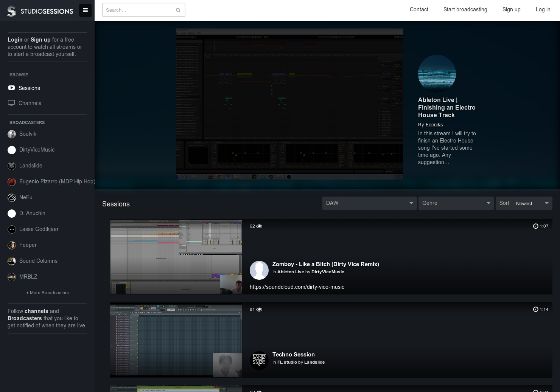Click DirtyViceMusic under the Zomboy session title
This screenshot has height=392, width=560.
click(328, 272)
